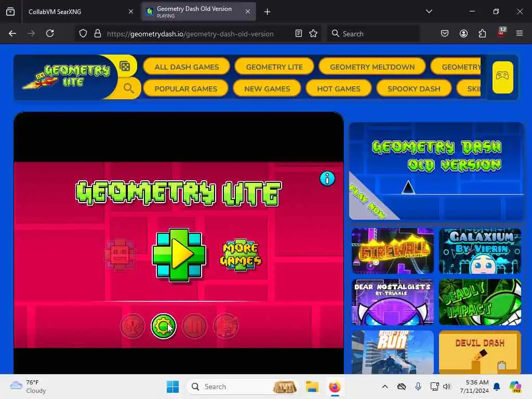Open the Firefox account icon
532x399 pixels.
(x=463, y=33)
